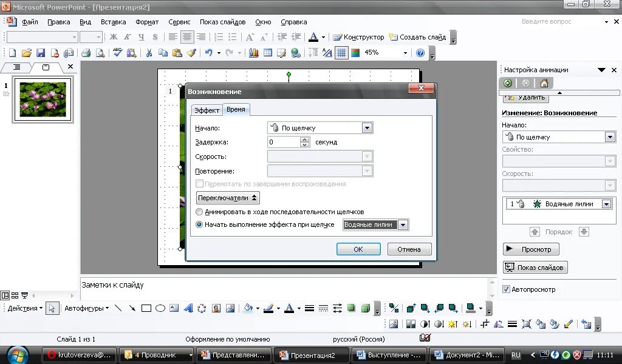Open the Действия dropdown menu

25,308
